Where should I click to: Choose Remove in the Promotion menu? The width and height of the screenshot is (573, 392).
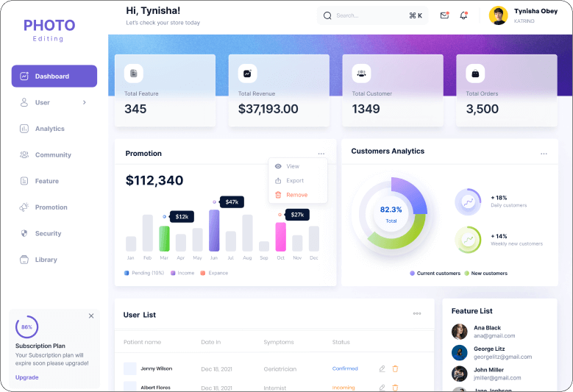[296, 195]
